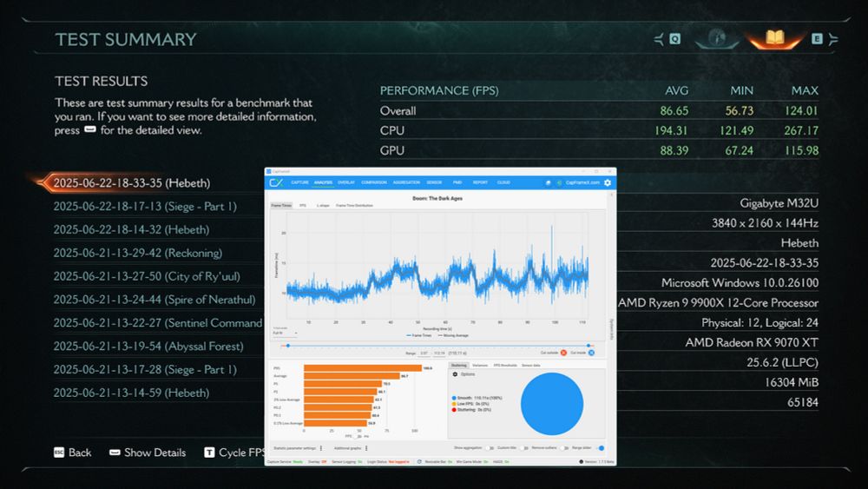The width and height of the screenshot is (868, 489).
Task: Select result 2025-06-21-13-24-44 (Spire of Nerathul)
Action: [x=155, y=299]
